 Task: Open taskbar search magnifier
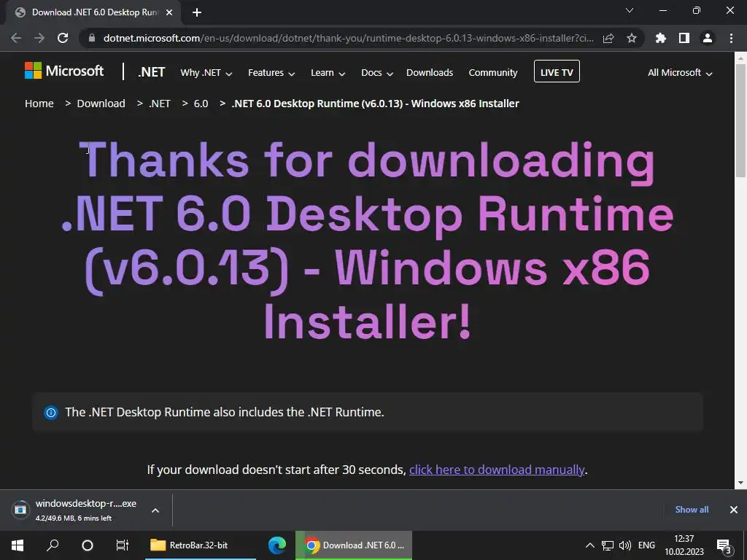pos(53,545)
